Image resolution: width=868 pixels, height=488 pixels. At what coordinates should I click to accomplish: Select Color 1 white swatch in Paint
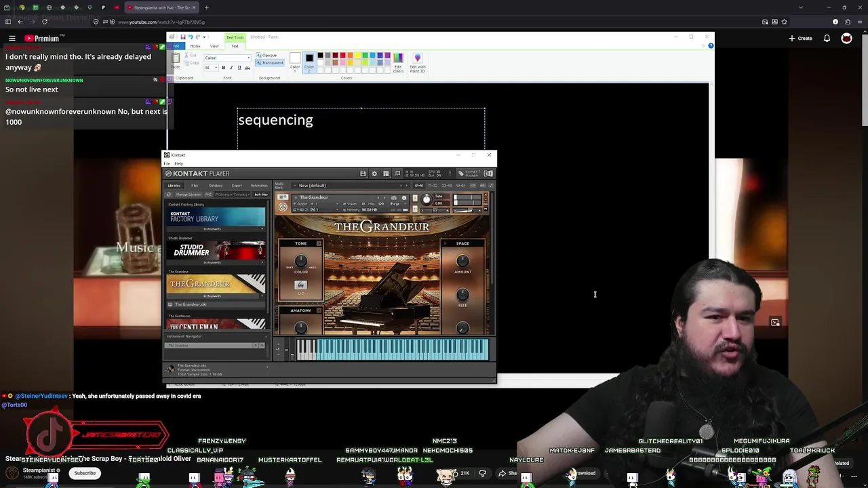coord(295,58)
